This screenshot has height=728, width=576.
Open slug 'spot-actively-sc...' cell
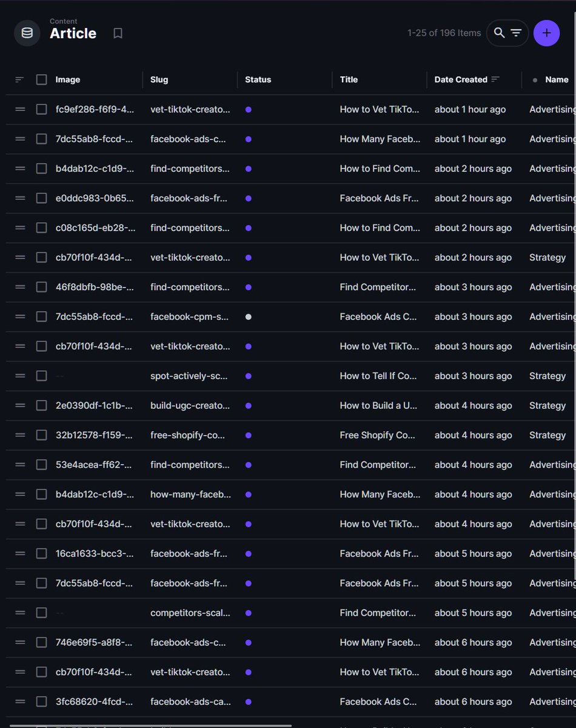click(189, 376)
